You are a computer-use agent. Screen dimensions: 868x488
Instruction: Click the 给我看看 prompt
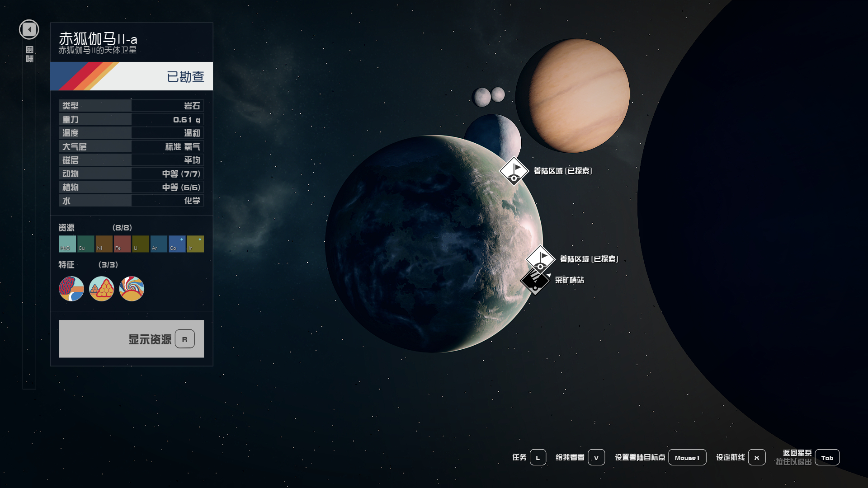[570, 457]
